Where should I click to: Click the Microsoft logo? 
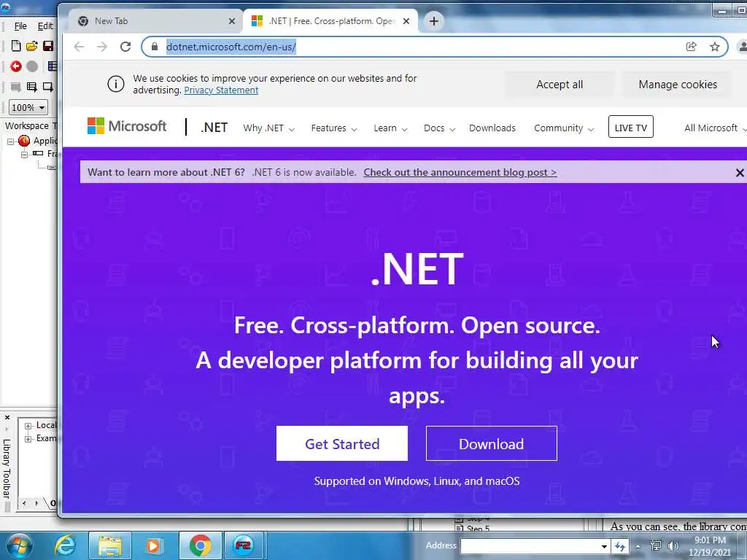pyautogui.click(x=127, y=126)
